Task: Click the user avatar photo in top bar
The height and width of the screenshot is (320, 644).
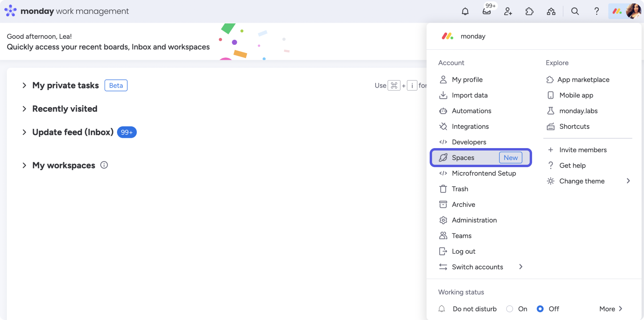Action: pos(633,11)
